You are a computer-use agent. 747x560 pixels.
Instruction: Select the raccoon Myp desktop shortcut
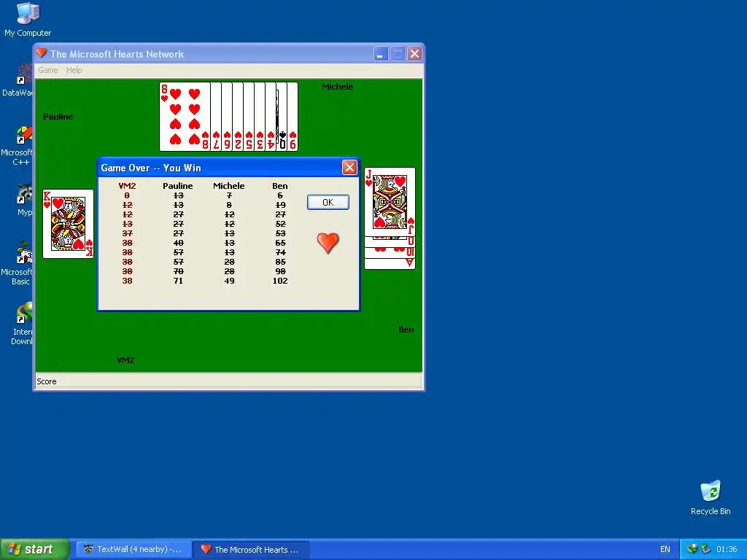click(x=24, y=200)
